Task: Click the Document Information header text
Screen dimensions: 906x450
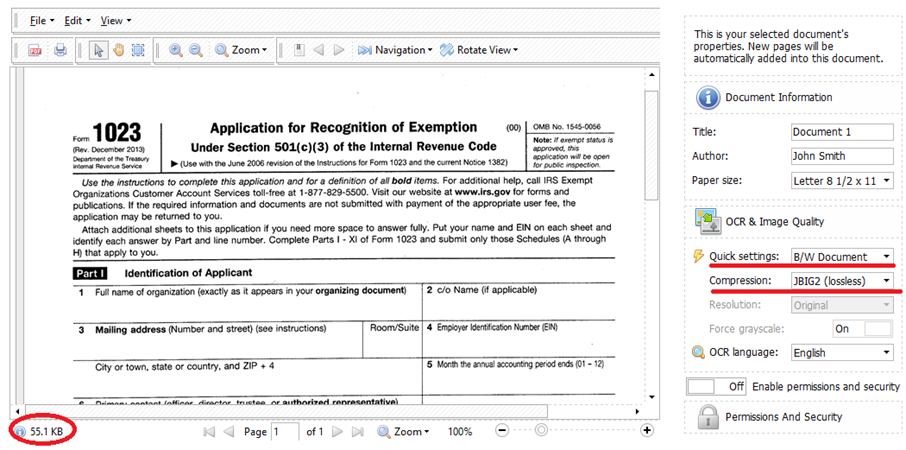Action: tap(779, 97)
